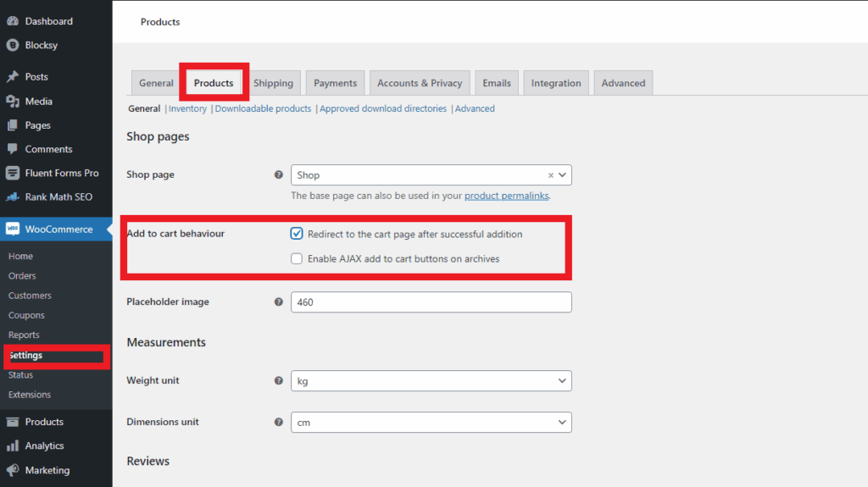The image size is (868, 487).
Task: Switch to the Payments tab
Action: coord(335,83)
